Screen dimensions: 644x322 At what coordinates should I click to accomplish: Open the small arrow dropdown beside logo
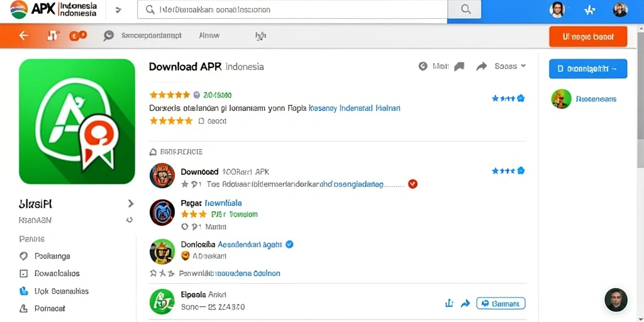pyautogui.click(x=118, y=9)
